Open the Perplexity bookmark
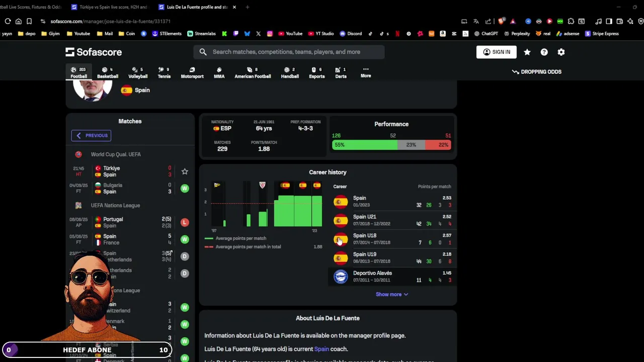 point(517,34)
